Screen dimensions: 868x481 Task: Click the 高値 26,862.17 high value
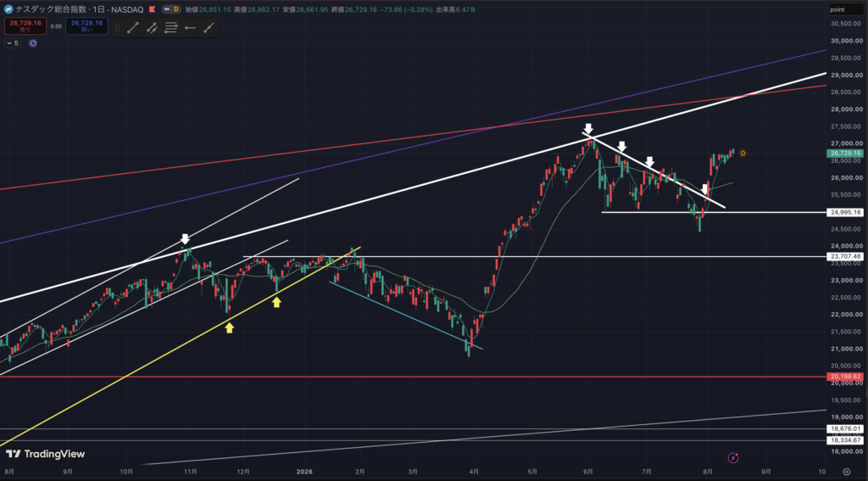click(x=258, y=9)
